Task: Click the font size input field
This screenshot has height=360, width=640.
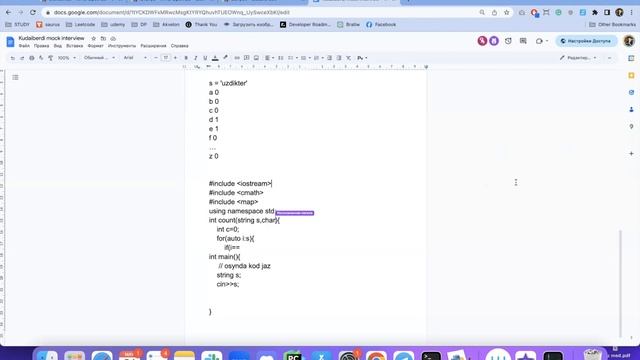Action: pyautogui.click(x=166, y=58)
